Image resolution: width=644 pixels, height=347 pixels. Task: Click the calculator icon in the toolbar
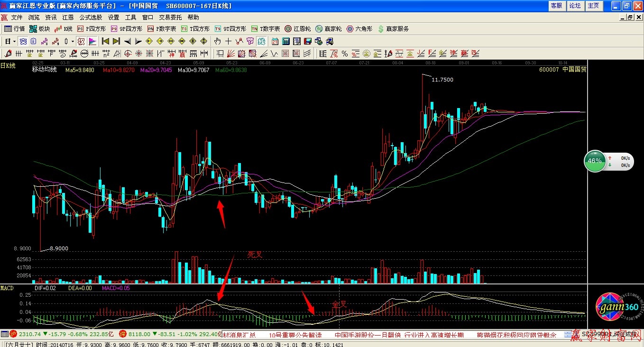286,41
